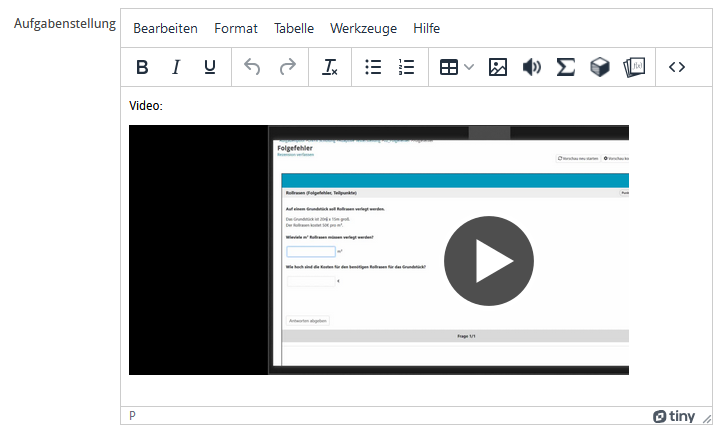Insert an image
The image size is (725, 438).
[x=498, y=67]
